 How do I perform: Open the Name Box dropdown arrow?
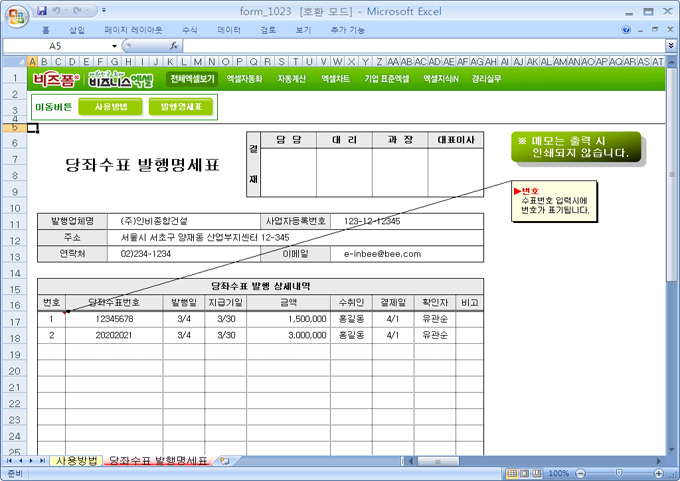point(115,46)
